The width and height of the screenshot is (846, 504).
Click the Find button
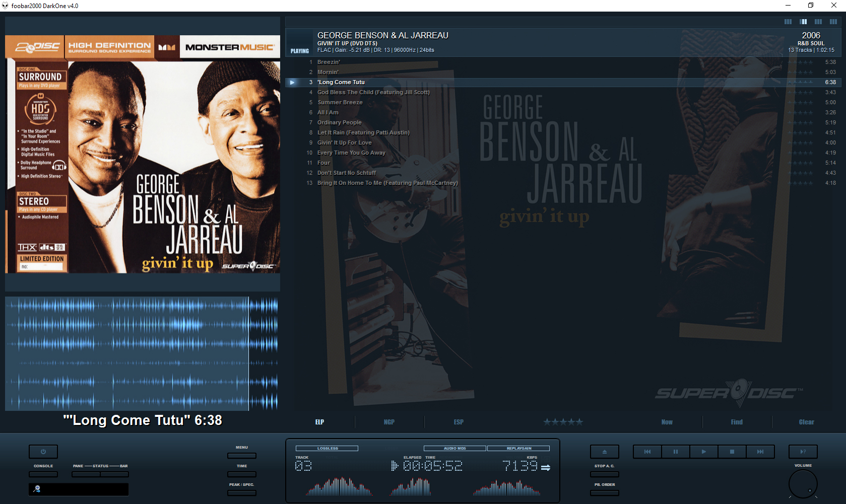point(737,422)
